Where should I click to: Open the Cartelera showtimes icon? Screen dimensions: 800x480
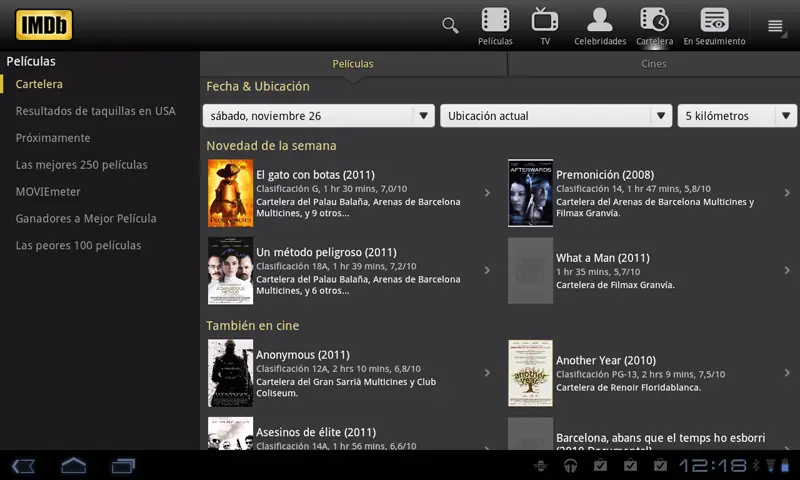[654, 21]
